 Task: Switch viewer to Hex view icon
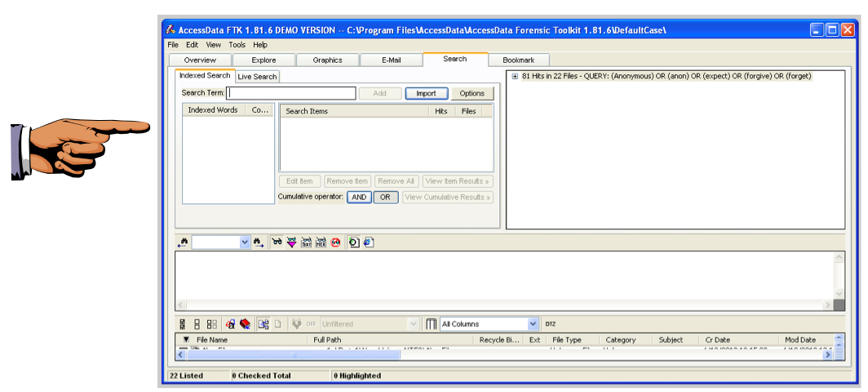pyautogui.click(x=321, y=243)
